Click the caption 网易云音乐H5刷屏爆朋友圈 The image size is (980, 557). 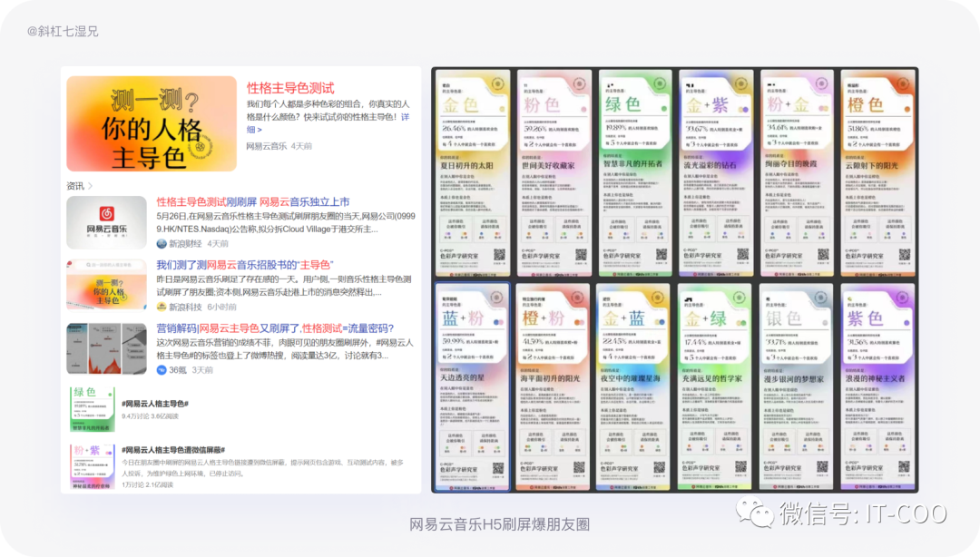[499, 524]
